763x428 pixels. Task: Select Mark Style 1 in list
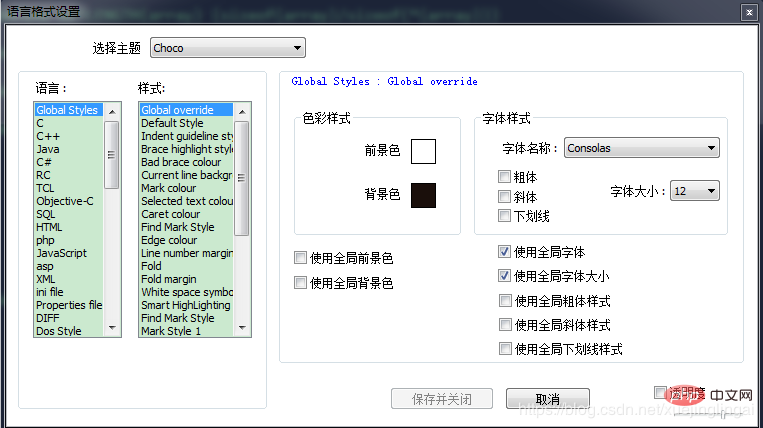186,331
